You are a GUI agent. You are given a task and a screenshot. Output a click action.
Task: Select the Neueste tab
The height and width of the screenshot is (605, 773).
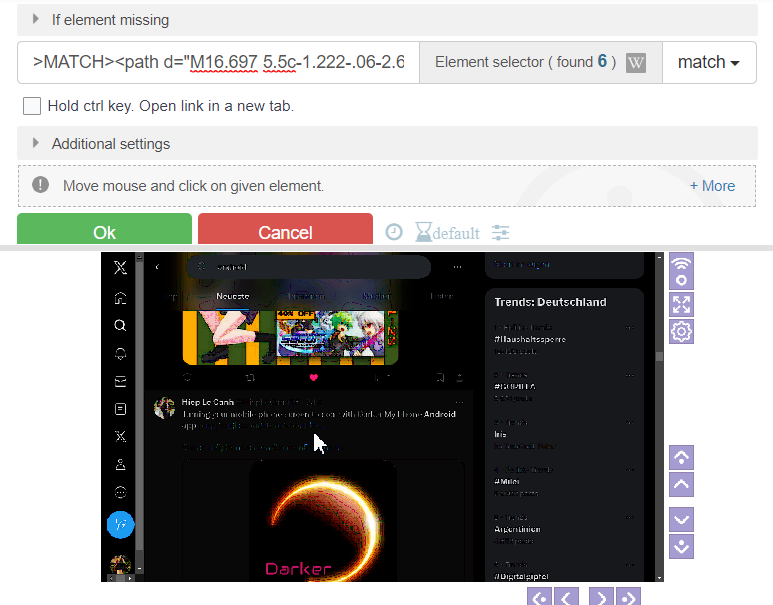coord(233,296)
